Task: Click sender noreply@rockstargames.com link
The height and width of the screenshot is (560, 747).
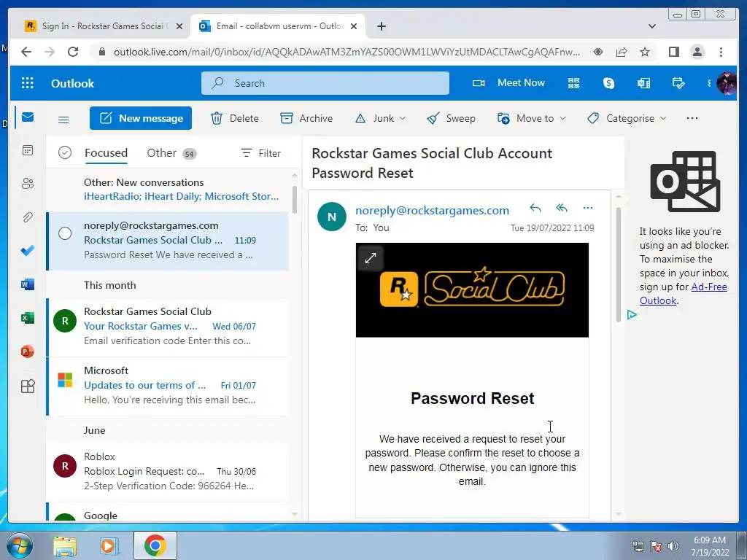Action: pyautogui.click(x=432, y=210)
